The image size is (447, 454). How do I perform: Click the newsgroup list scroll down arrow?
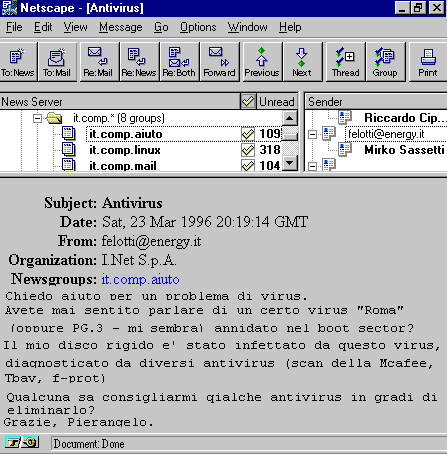point(290,163)
